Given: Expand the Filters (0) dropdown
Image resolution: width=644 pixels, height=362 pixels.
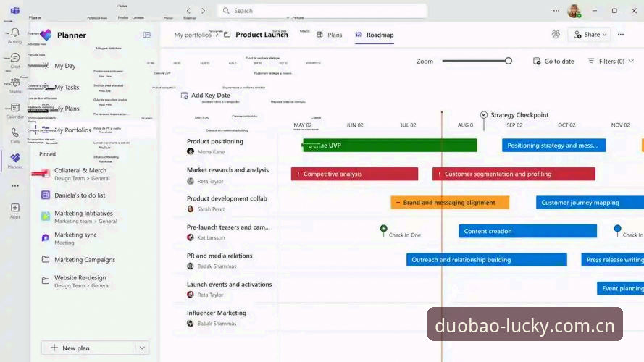Looking at the screenshot, I should click(631, 61).
